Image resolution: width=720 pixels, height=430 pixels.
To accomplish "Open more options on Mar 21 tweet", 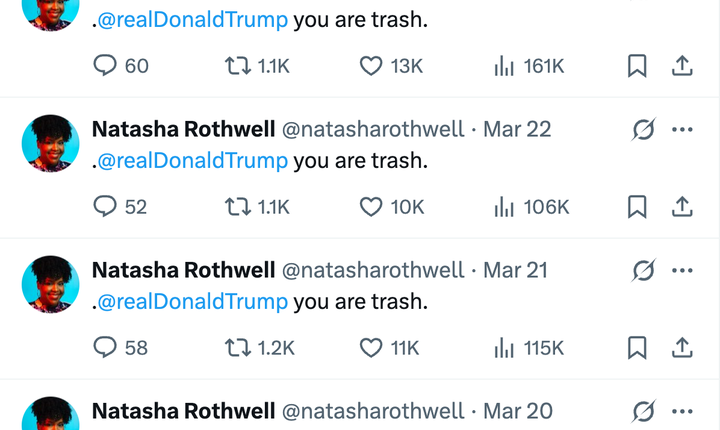I will 683,271.
